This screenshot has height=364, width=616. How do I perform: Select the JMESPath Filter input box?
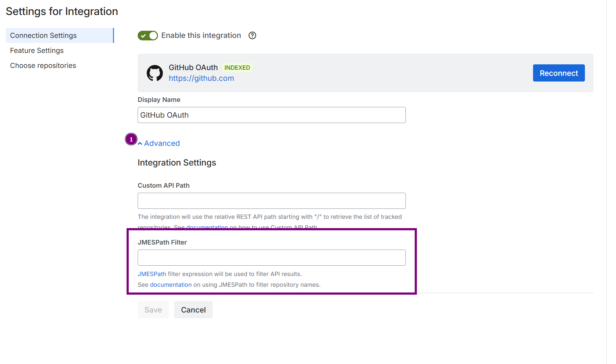coord(271,258)
